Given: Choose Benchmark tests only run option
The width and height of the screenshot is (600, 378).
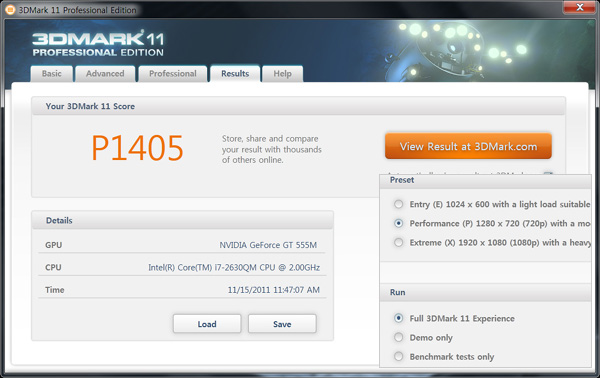Looking at the screenshot, I should 398,357.
